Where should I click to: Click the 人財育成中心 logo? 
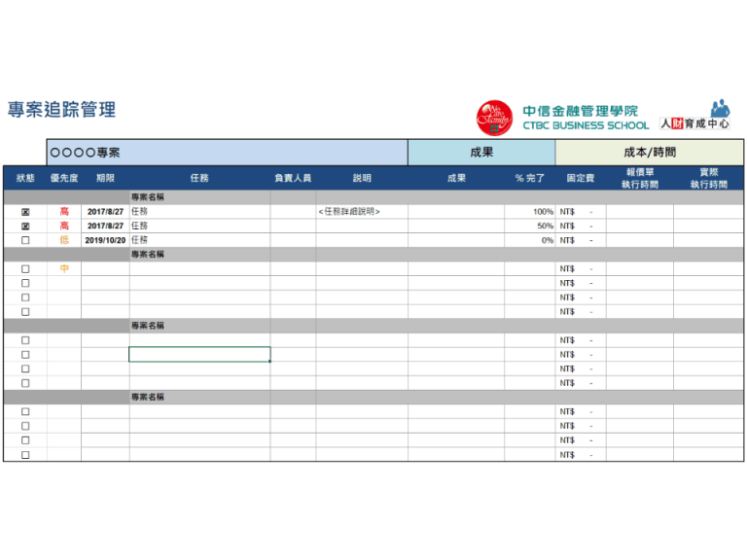point(694,117)
